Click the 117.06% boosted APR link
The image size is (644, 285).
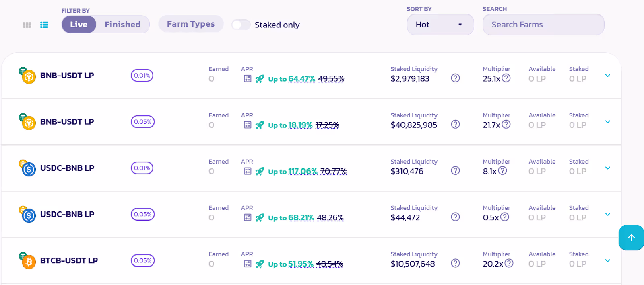point(303,172)
